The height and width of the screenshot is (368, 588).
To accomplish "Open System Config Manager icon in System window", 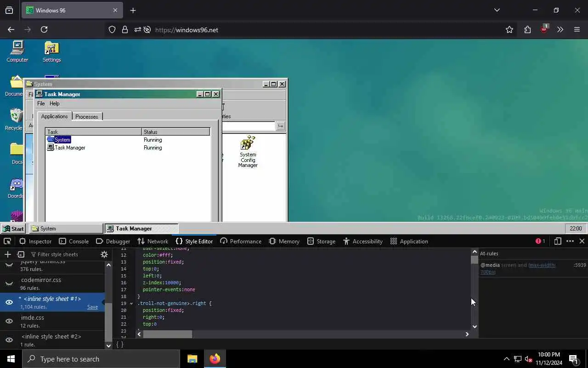I will click(x=248, y=151).
